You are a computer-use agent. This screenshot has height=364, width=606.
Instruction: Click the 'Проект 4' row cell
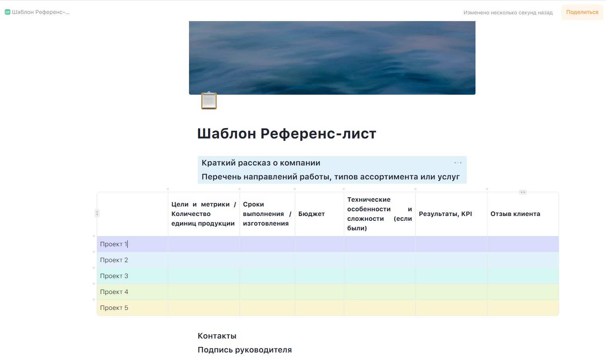pyautogui.click(x=133, y=292)
